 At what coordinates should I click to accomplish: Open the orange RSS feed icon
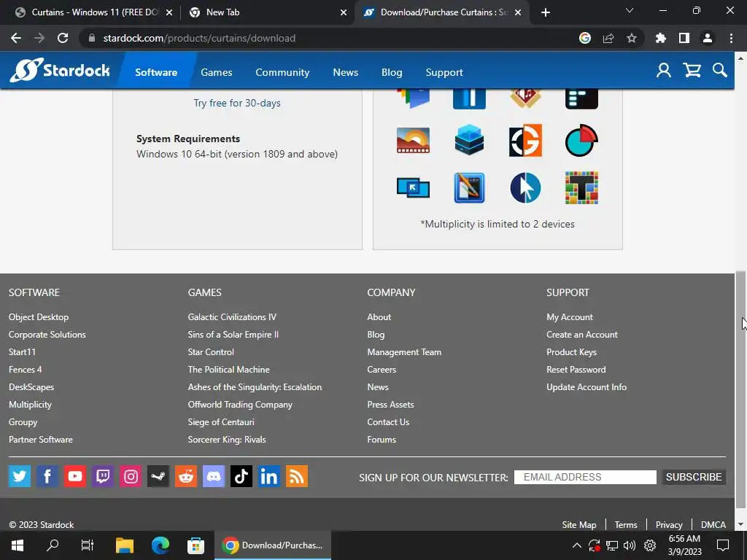point(297,476)
